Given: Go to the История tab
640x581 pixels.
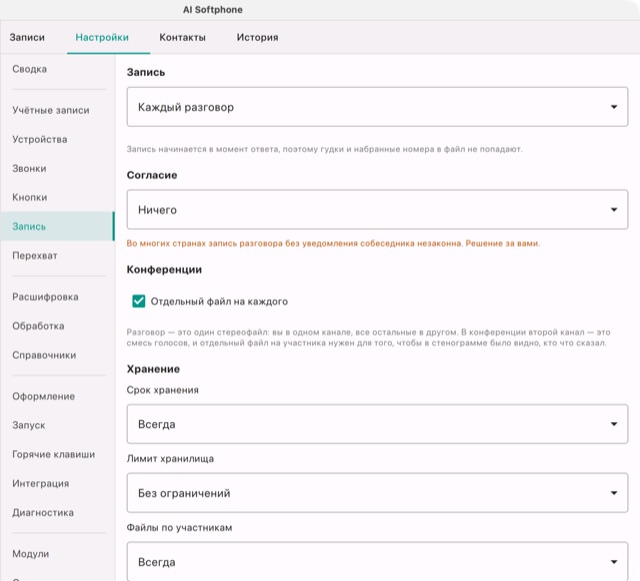Looking at the screenshot, I should pyautogui.click(x=258, y=37).
